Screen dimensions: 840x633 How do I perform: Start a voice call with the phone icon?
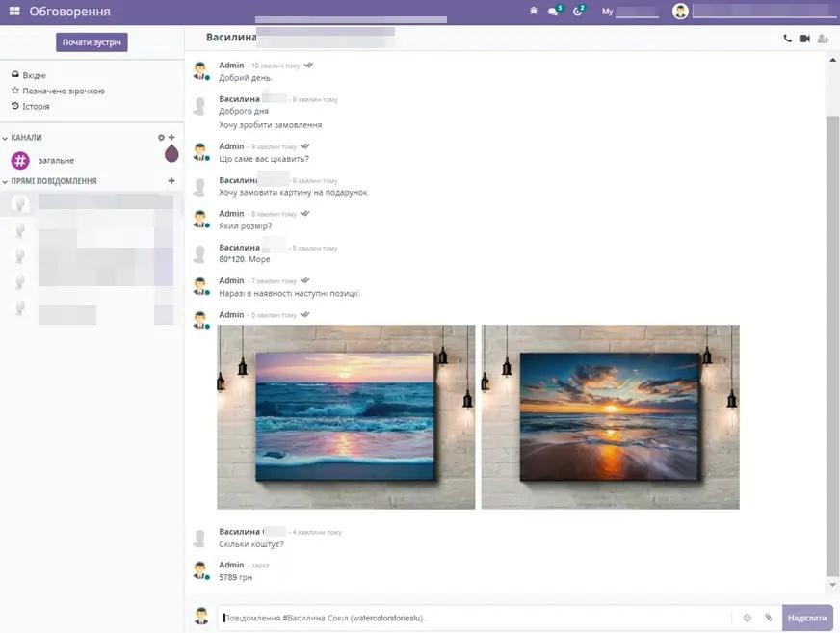[785, 39]
